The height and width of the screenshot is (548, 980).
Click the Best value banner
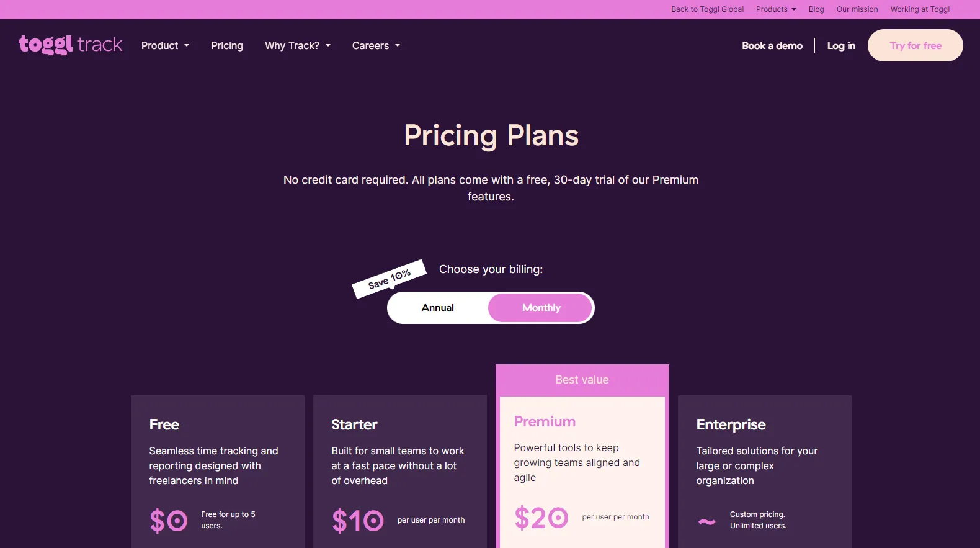pos(582,380)
